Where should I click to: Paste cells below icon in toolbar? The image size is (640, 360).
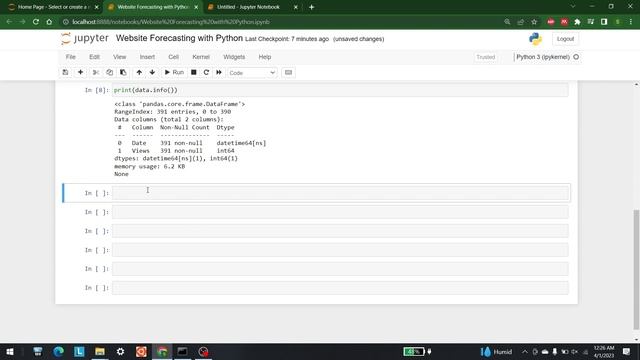pos(123,72)
